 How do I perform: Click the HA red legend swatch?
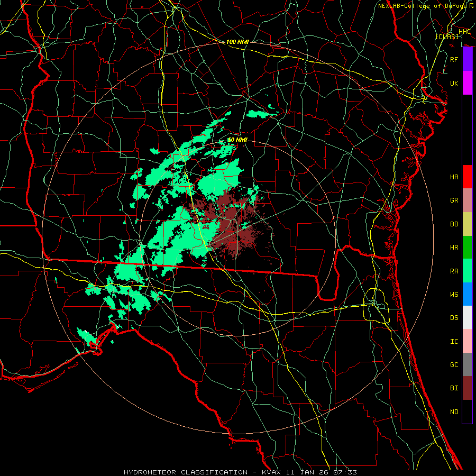pyautogui.click(x=467, y=177)
